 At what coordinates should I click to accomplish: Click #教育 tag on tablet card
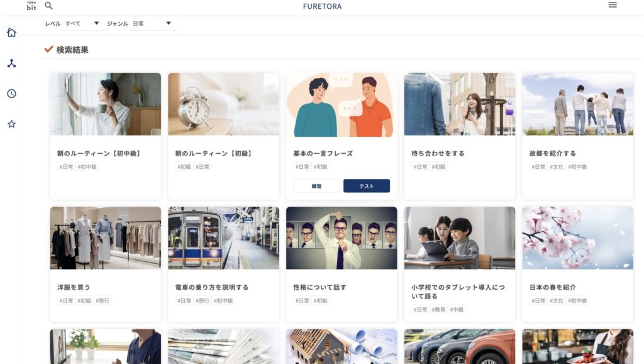(438, 309)
